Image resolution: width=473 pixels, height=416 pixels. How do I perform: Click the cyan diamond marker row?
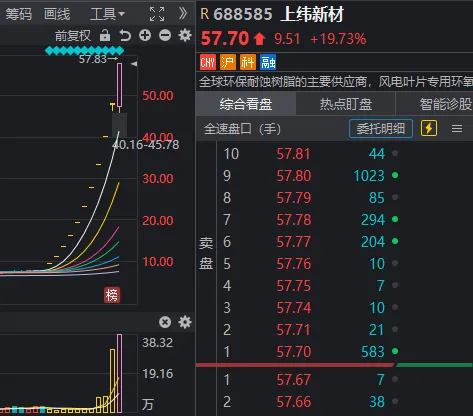[x=84, y=51]
